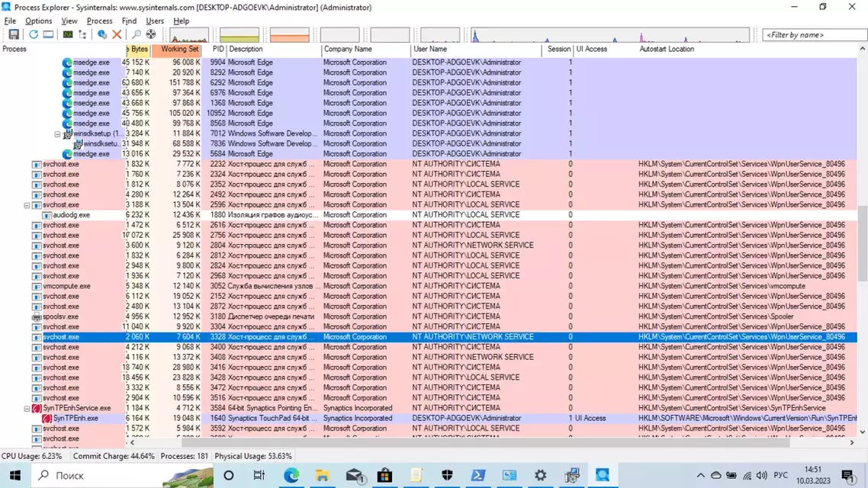Open File Explorer from the taskbar
Image resolution: width=868 pixels, height=488 pixels.
pyautogui.click(x=322, y=475)
